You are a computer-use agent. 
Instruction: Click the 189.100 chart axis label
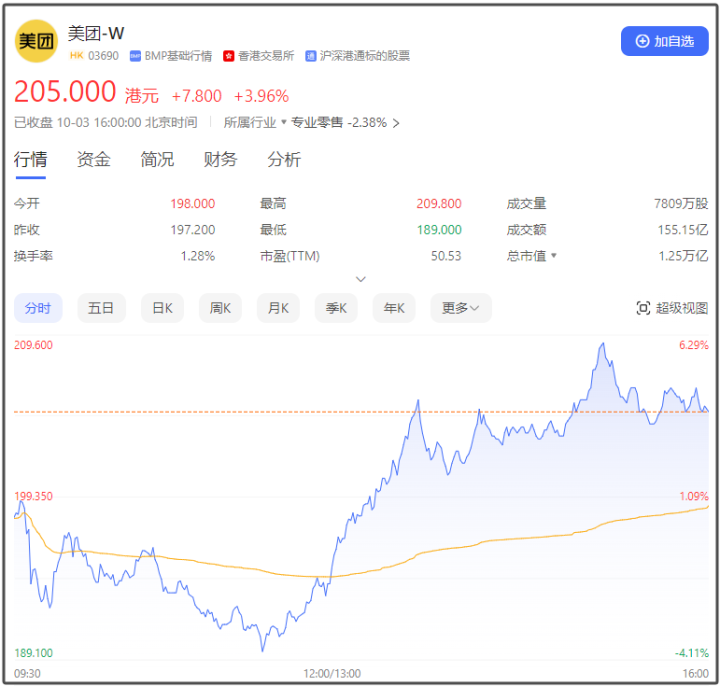(34, 652)
